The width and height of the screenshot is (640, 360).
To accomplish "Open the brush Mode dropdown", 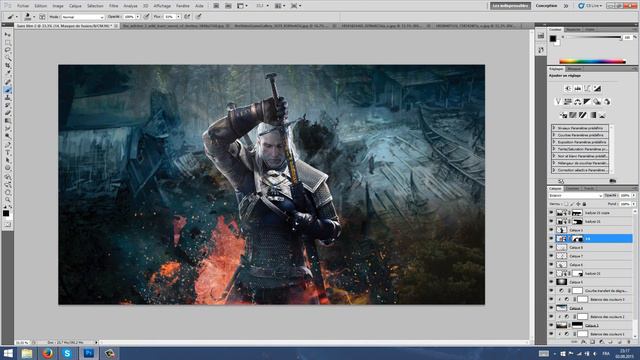I will pyautogui.click(x=83, y=17).
